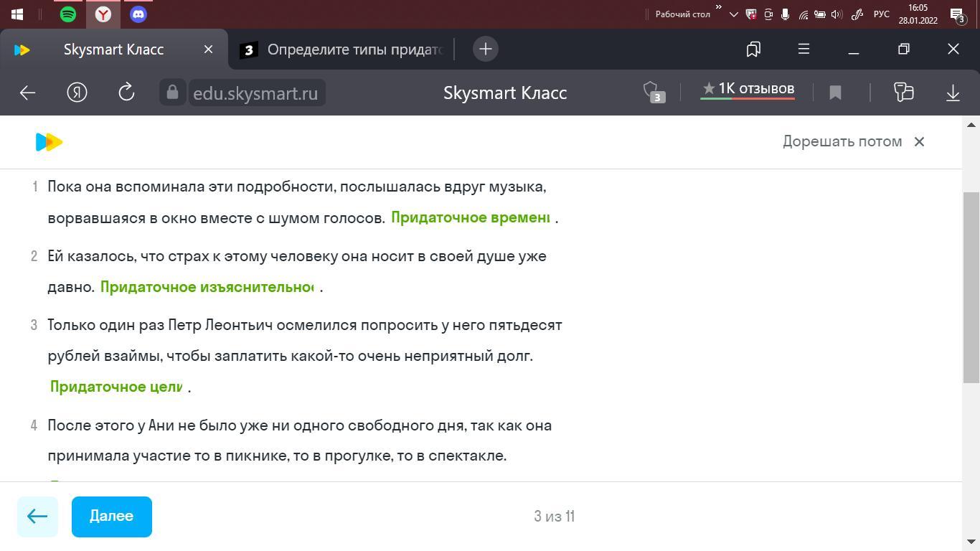Reload the current page
This screenshot has width=980, height=551.
coord(126,93)
